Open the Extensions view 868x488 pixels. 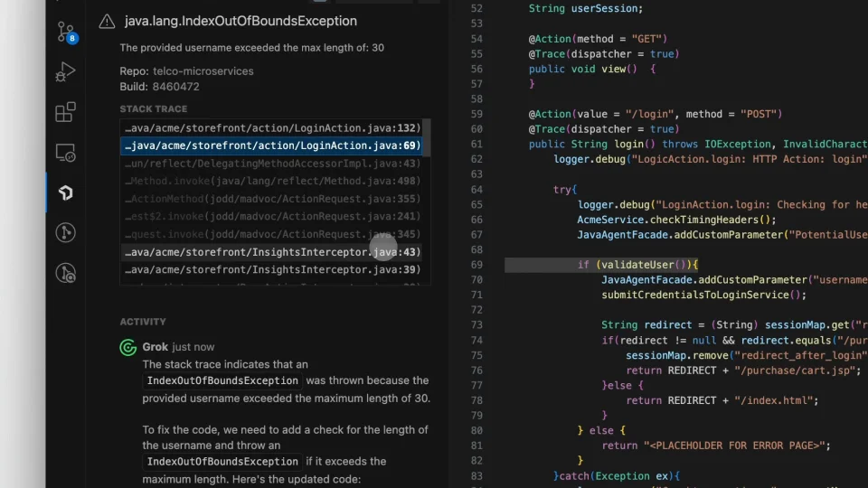click(65, 112)
